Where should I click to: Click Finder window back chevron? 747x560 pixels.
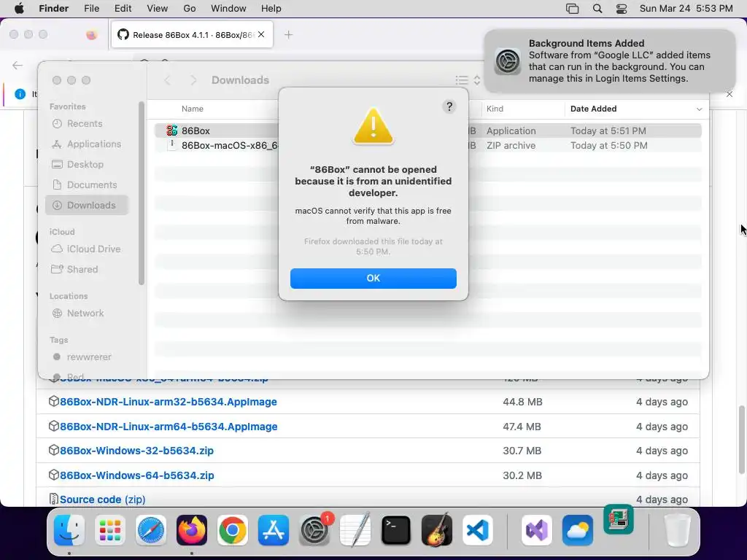167,80
